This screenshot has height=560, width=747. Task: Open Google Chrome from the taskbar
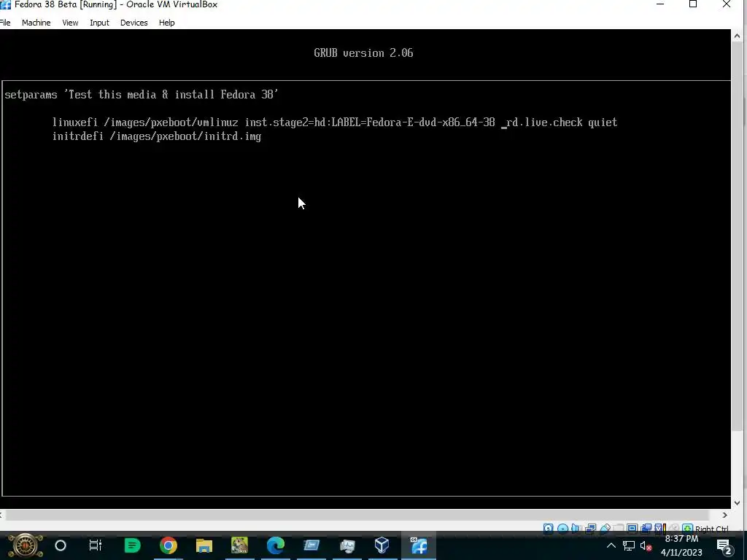coord(169,545)
